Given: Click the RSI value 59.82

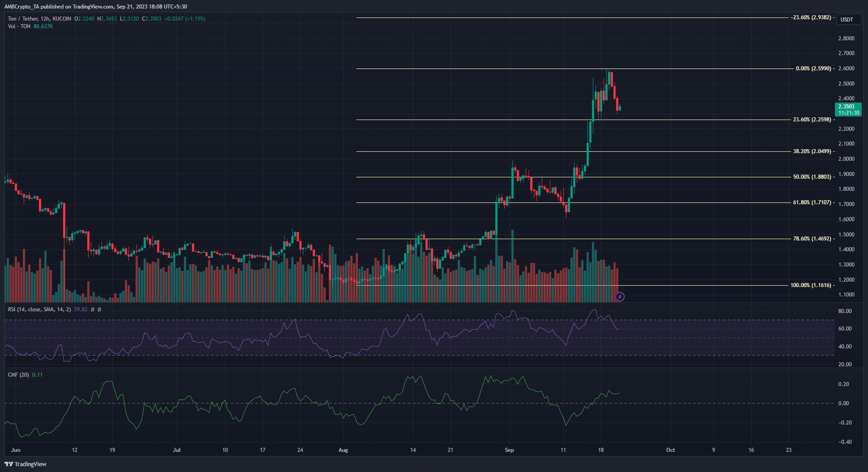Looking at the screenshot, I should click(x=81, y=309).
